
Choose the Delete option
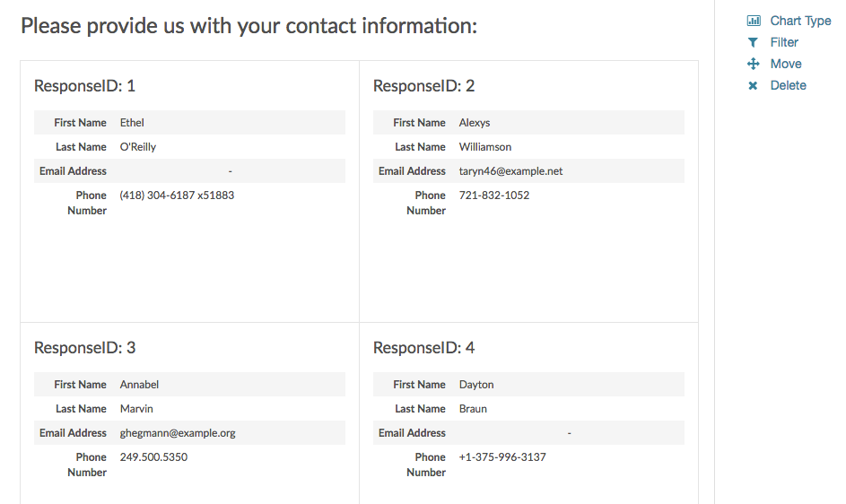click(x=788, y=85)
